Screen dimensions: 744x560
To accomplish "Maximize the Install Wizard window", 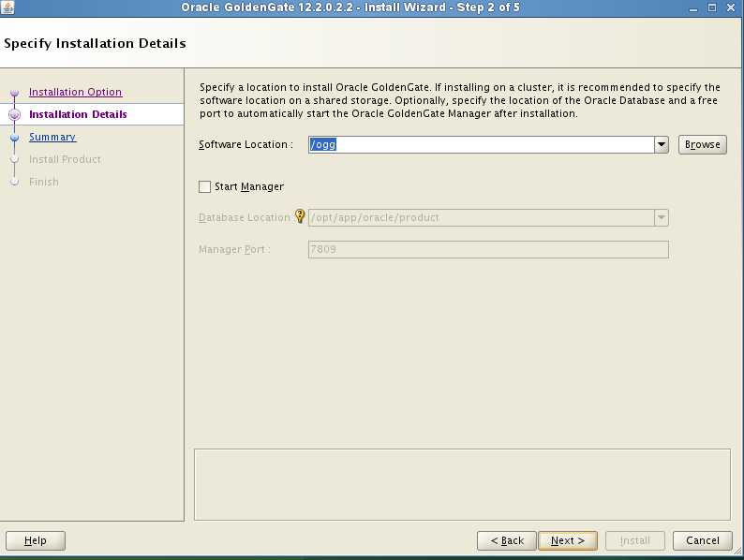I will [712, 7].
